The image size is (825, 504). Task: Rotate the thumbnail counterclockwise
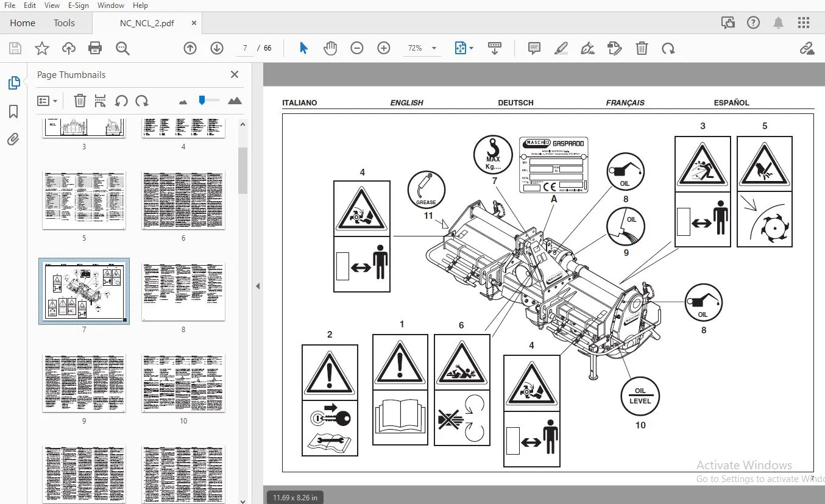point(121,101)
